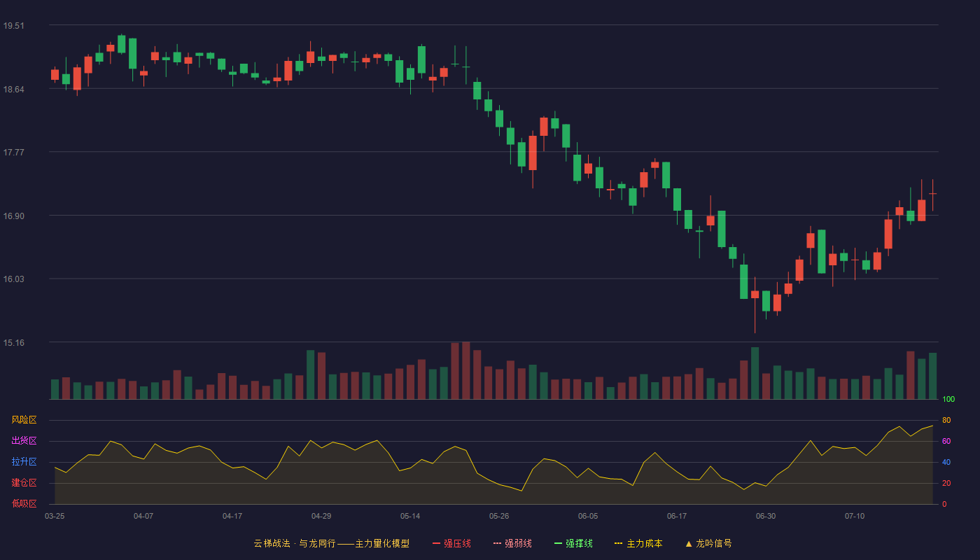Image resolution: width=980 pixels, height=560 pixels.
Task: Click the chart title 云梯战法 · 与龙同行——主力量化模型
Action: click(x=331, y=543)
